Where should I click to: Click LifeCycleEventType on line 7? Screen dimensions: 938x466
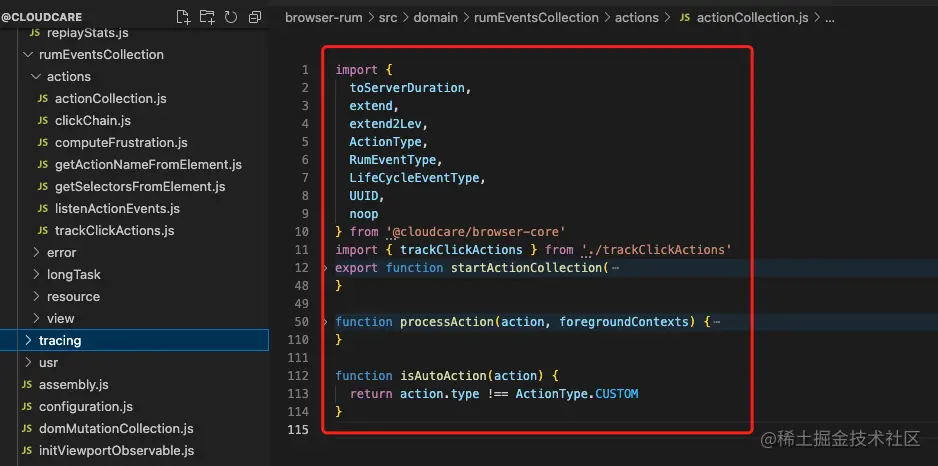pyautogui.click(x=414, y=178)
